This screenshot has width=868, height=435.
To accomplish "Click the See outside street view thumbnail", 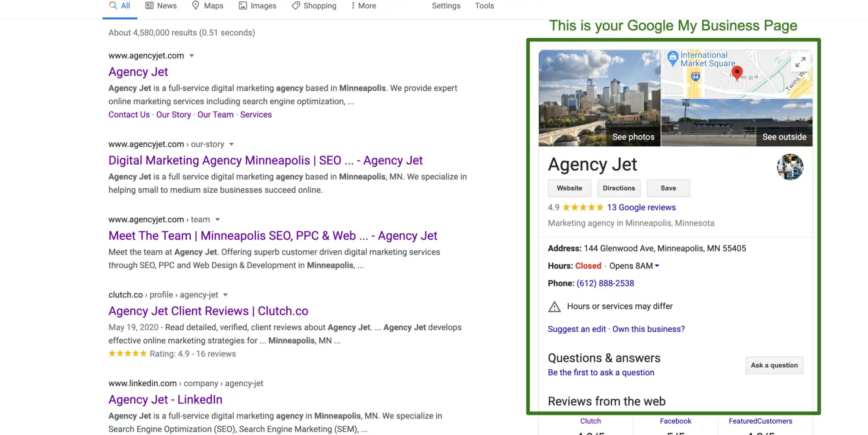I will 737,123.
